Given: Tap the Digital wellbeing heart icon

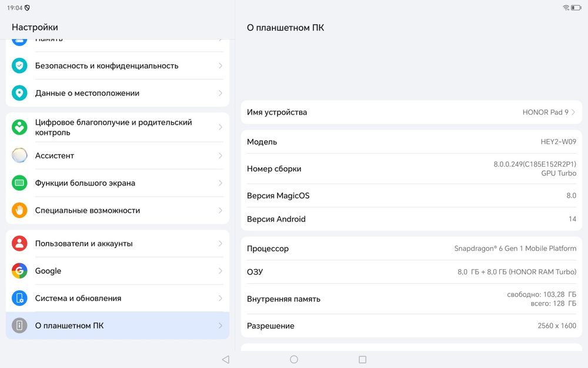Looking at the screenshot, I should (x=19, y=127).
